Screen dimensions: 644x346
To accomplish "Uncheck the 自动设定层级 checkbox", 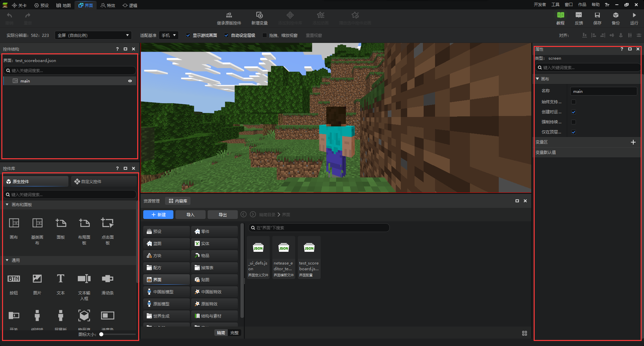I will click(x=226, y=35).
